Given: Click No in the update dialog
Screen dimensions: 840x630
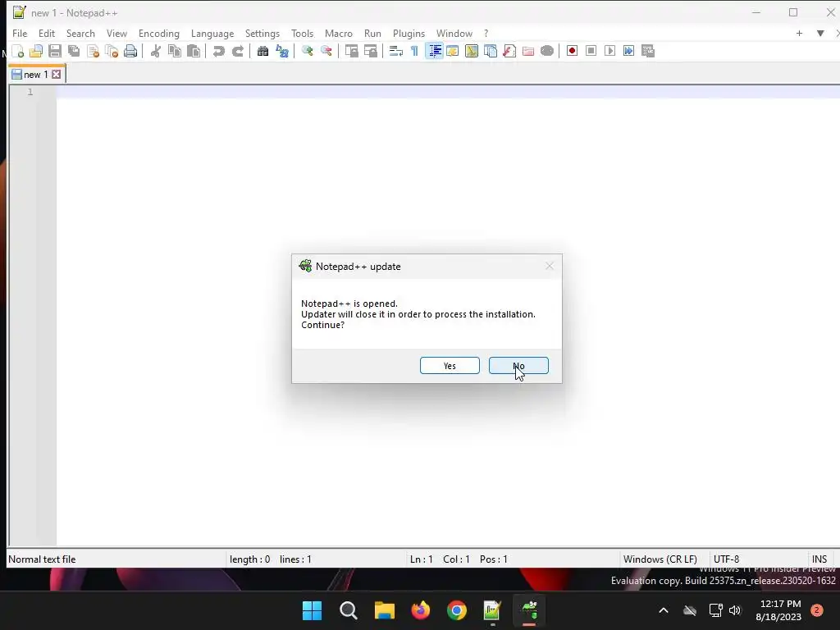Looking at the screenshot, I should [518, 366].
